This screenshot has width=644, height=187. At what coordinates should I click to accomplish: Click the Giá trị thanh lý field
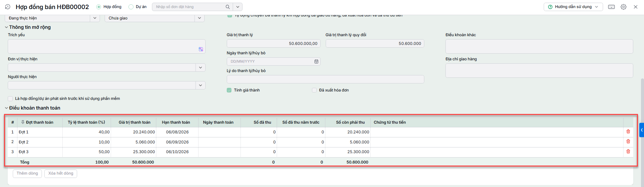[x=274, y=44]
